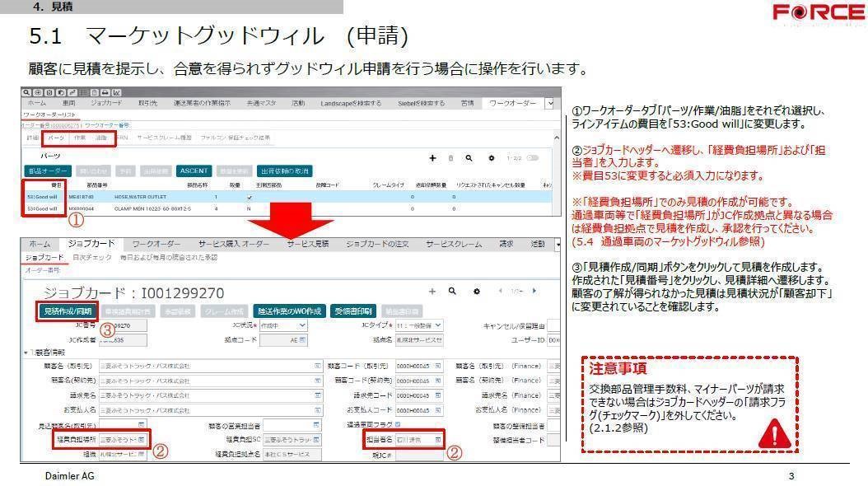Click the plus icon beside the Job Card title
This screenshot has height=486, width=868.
[432, 292]
